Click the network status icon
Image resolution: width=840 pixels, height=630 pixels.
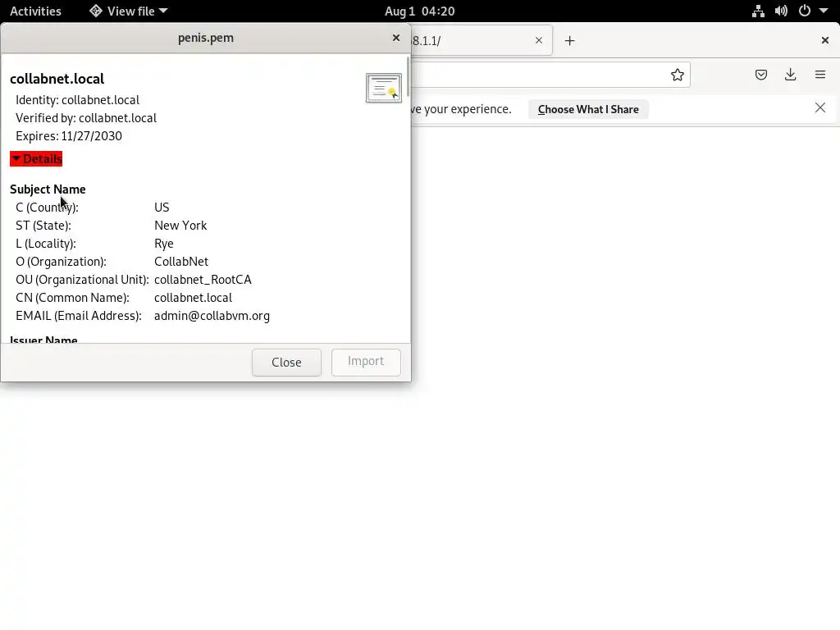pos(758,11)
